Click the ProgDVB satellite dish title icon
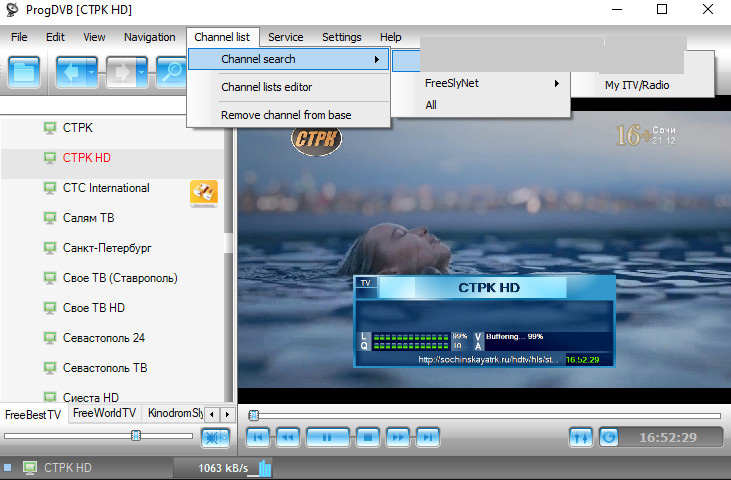 click(12, 9)
